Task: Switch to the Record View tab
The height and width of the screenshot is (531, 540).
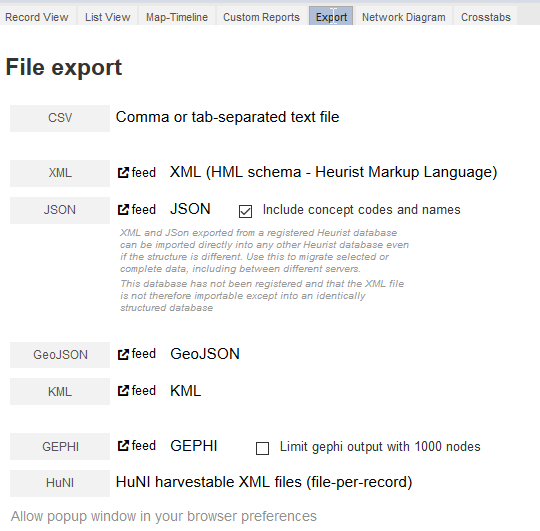Action: tap(37, 17)
